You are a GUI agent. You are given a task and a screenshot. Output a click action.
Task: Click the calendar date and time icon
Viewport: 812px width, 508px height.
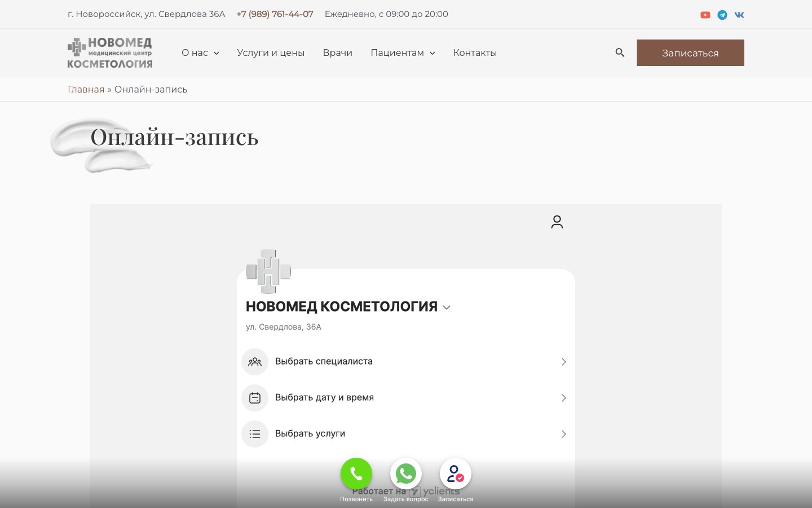coord(255,398)
